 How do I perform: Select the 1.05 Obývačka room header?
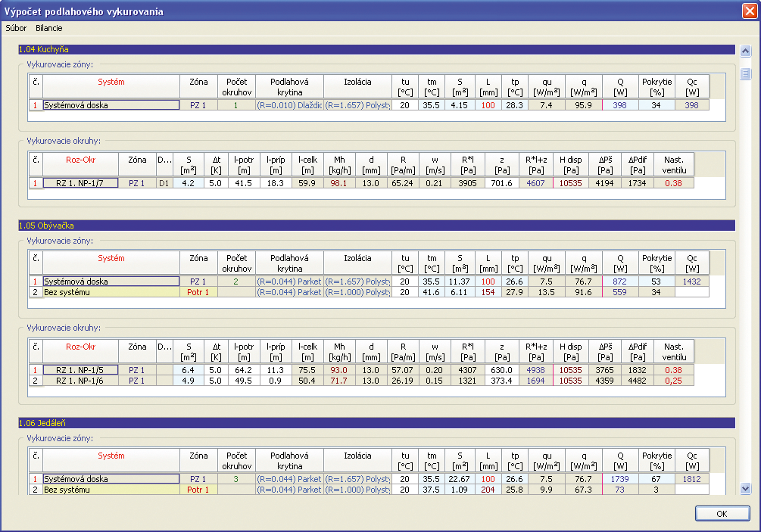[376, 226]
